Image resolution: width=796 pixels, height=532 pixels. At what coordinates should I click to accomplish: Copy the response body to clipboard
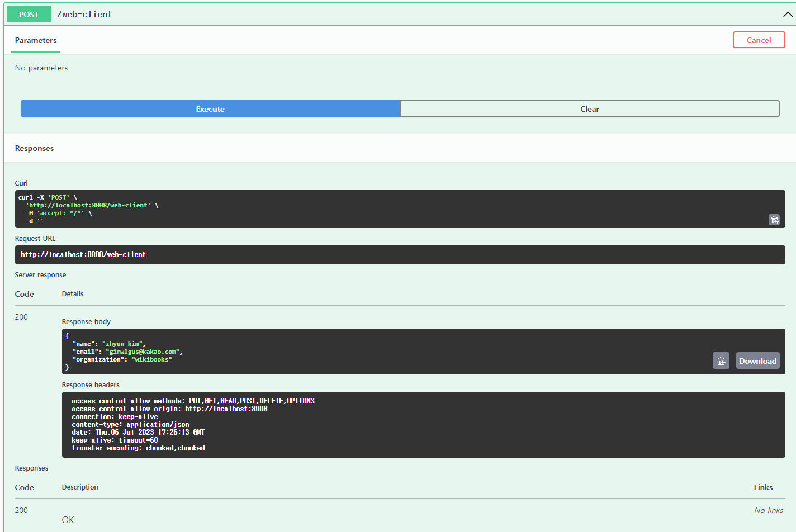pyautogui.click(x=721, y=360)
